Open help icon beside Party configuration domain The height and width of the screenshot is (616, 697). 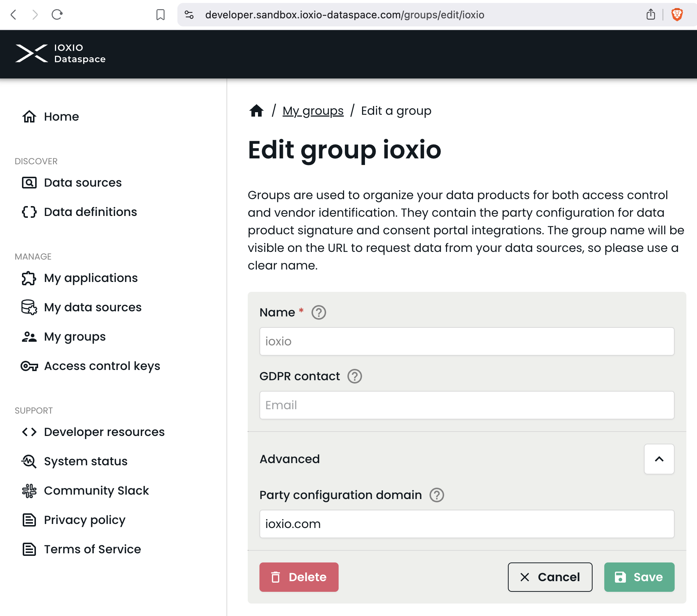[437, 495]
